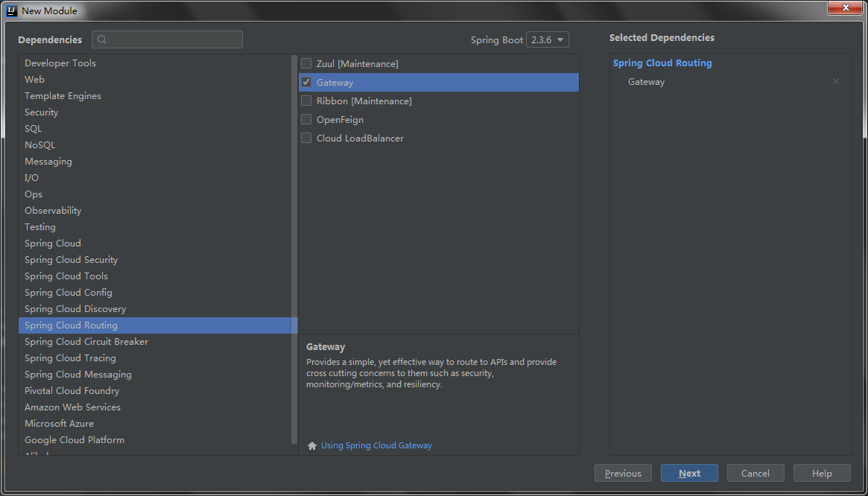The image size is (868, 496).
Task: Close the New Module dialog
Action: 846,7
